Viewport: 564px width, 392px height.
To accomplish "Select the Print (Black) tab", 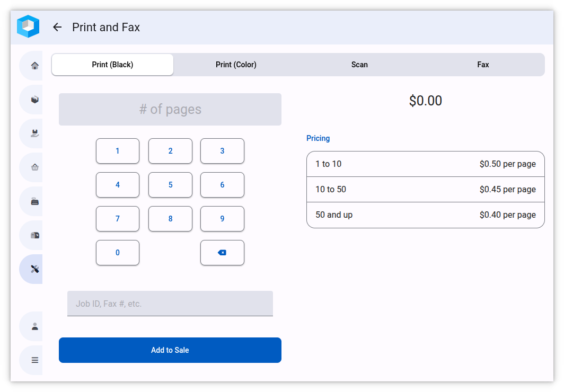I will (x=112, y=65).
